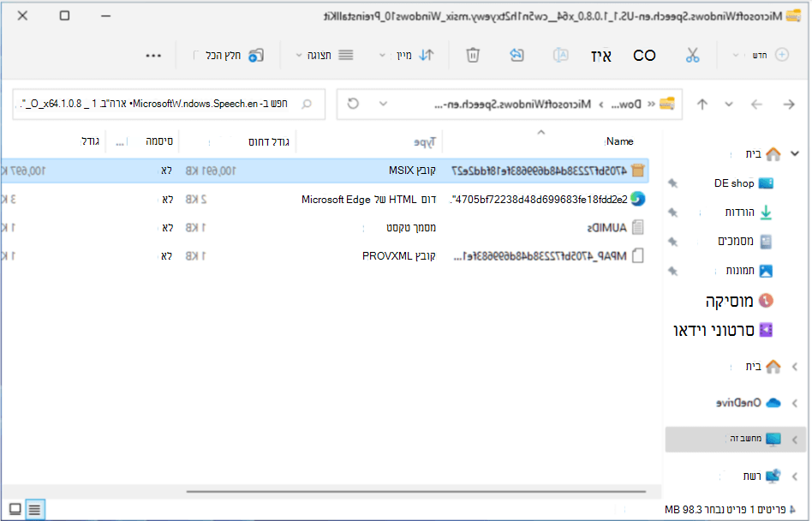The height and width of the screenshot is (521, 812).
Task: Sort by the Name column header
Action: [619, 141]
